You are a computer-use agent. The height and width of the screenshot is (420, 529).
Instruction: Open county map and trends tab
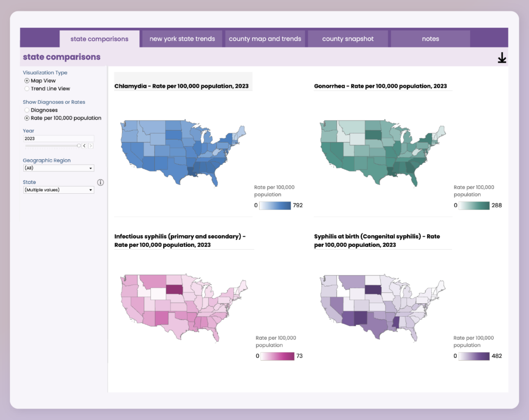265,39
